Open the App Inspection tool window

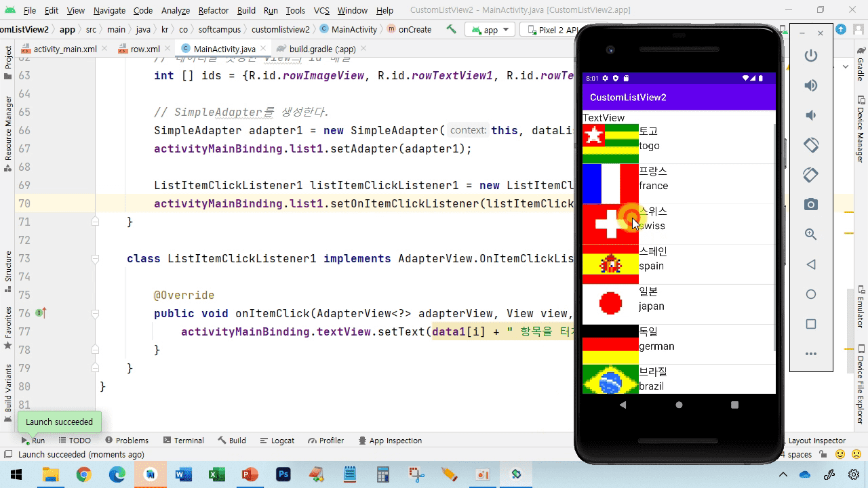pos(390,441)
